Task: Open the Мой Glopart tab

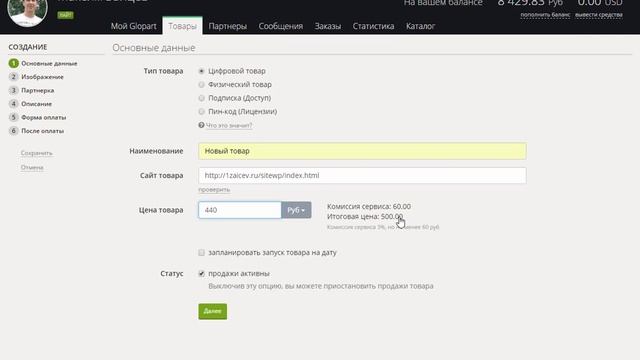Action: tap(133, 26)
